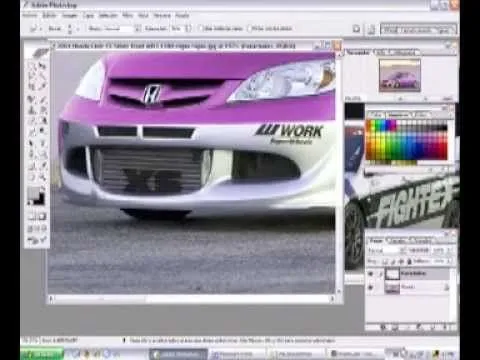480x360 pixels.
Task: Hide the selected top layer
Action: click(x=370, y=274)
